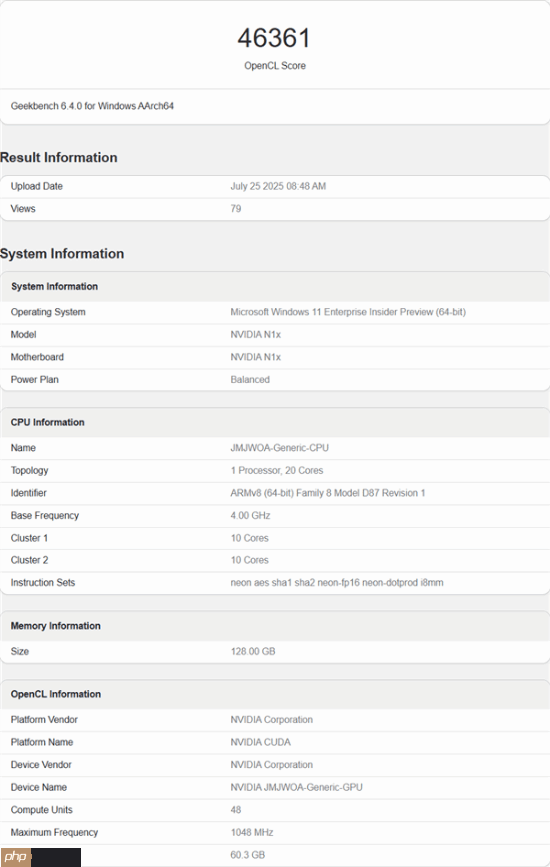This screenshot has width=550, height=867.
Task: Click the Base Frequency label
Action: click(45, 515)
